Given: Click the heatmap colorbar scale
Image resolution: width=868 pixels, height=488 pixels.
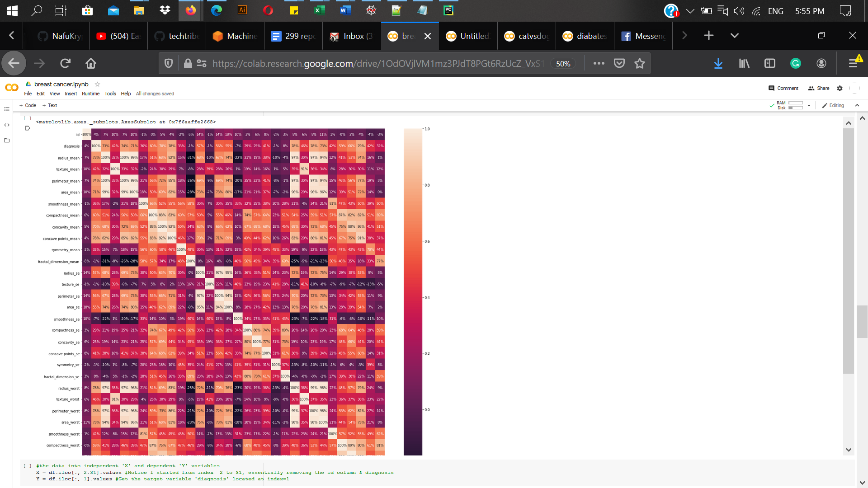Looking at the screenshot, I should click(413, 291).
